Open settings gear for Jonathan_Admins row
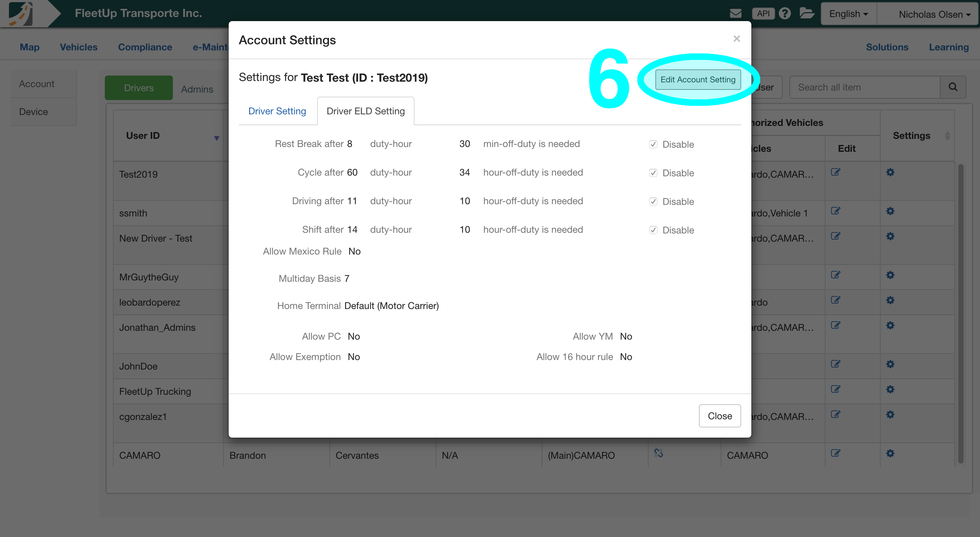980x537 pixels. 890,325
